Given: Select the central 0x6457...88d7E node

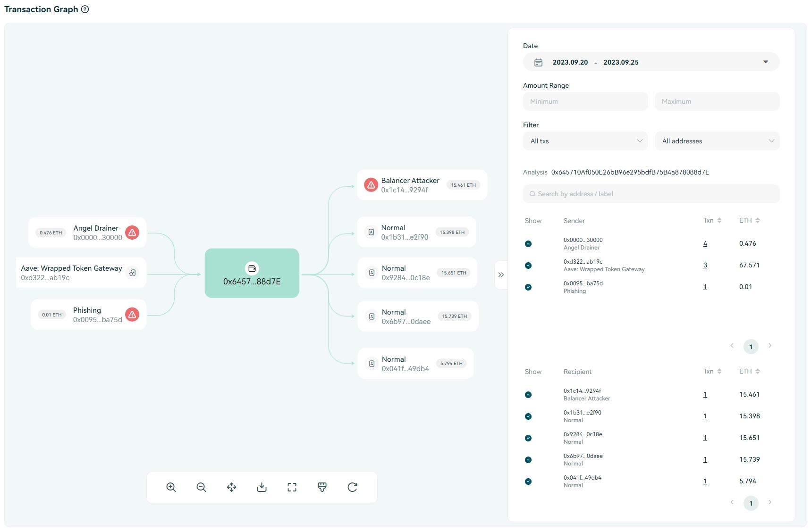Looking at the screenshot, I should (x=252, y=274).
